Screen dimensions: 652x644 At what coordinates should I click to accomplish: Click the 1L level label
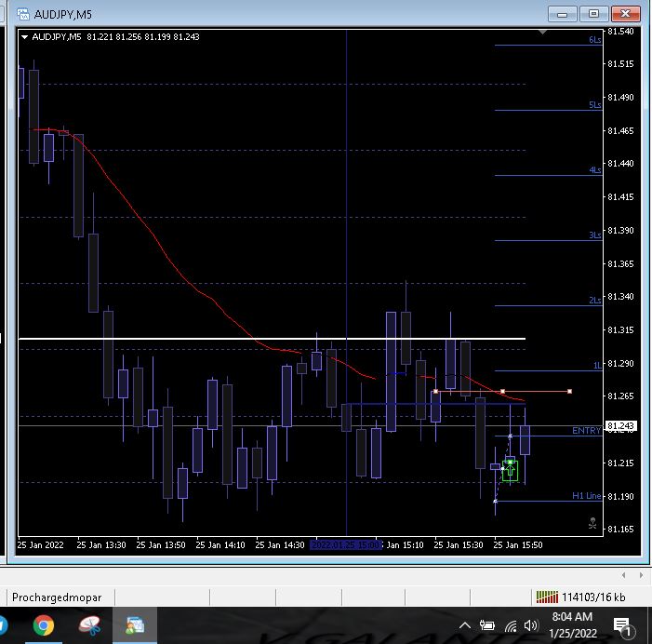point(597,365)
